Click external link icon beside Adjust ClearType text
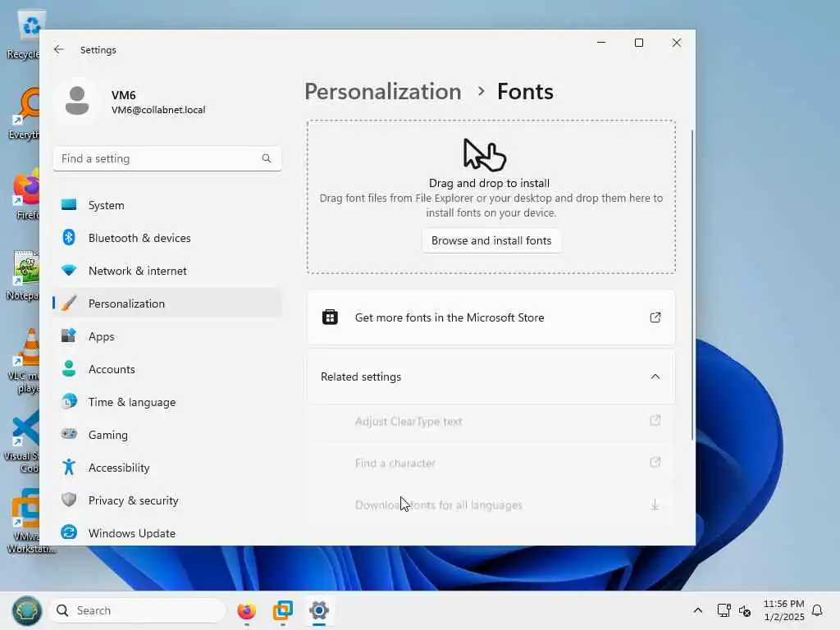The height and width of the screenshot is (630, 840). [655, 421]
